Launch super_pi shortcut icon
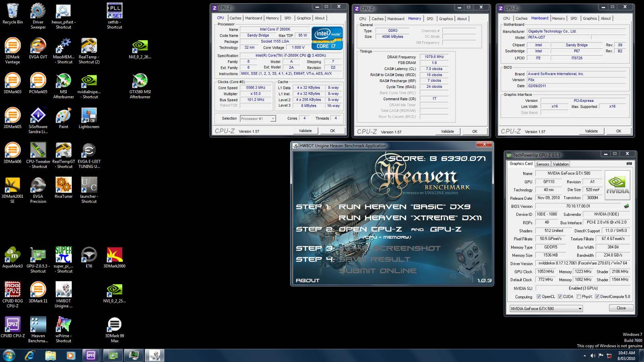The image size is (644, 362). click(x=64, y=260)
